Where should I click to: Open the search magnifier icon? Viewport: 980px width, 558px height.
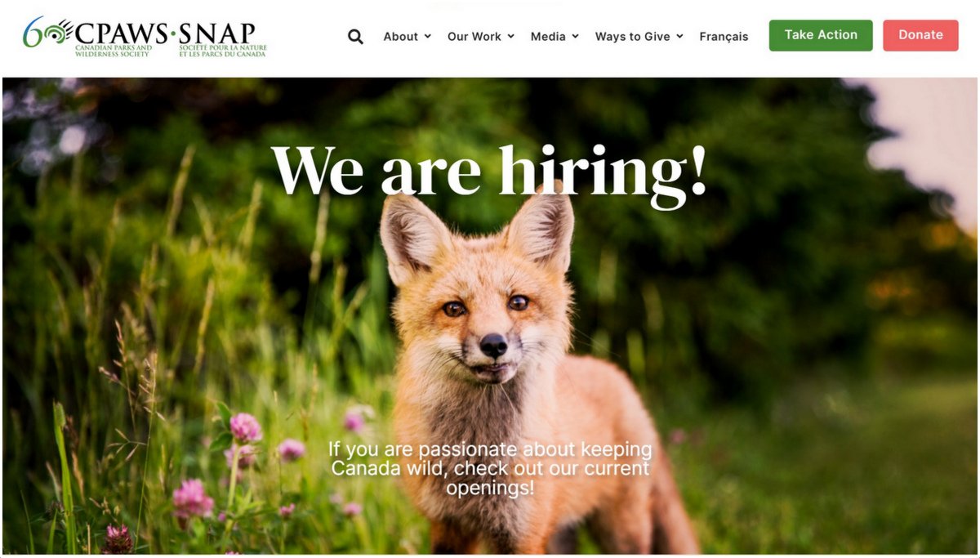click(355, 37)
